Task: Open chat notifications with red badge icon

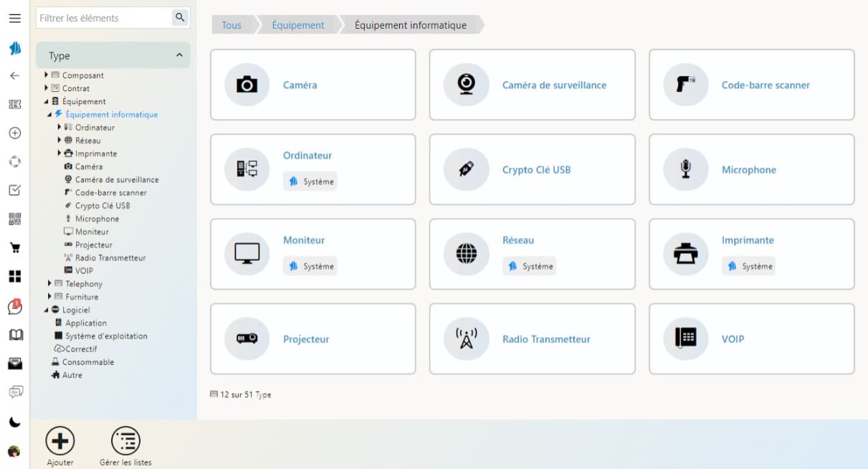Action: [x=14, y=305]
